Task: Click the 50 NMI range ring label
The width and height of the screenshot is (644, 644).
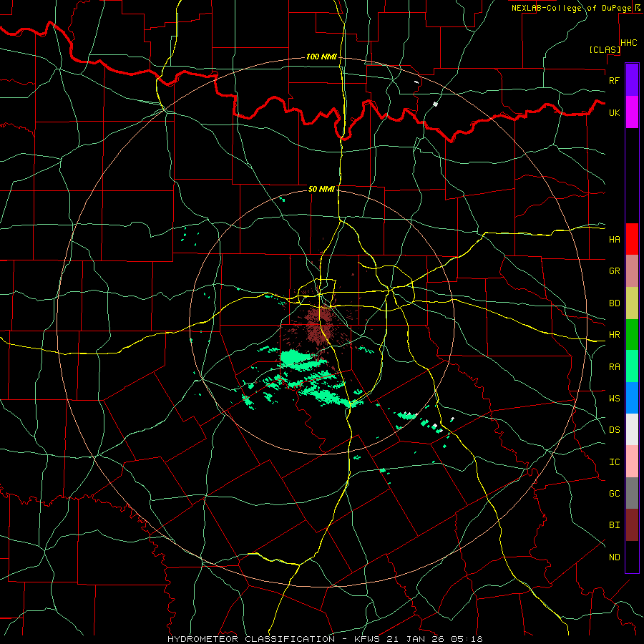Action: [x=321, y=189]
